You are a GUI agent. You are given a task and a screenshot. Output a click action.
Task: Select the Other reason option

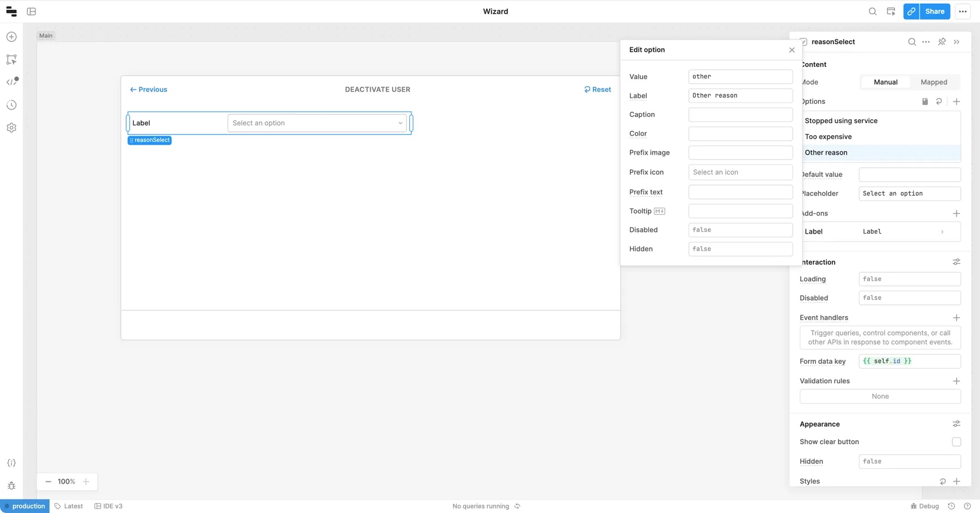click(x=880, y=152)
